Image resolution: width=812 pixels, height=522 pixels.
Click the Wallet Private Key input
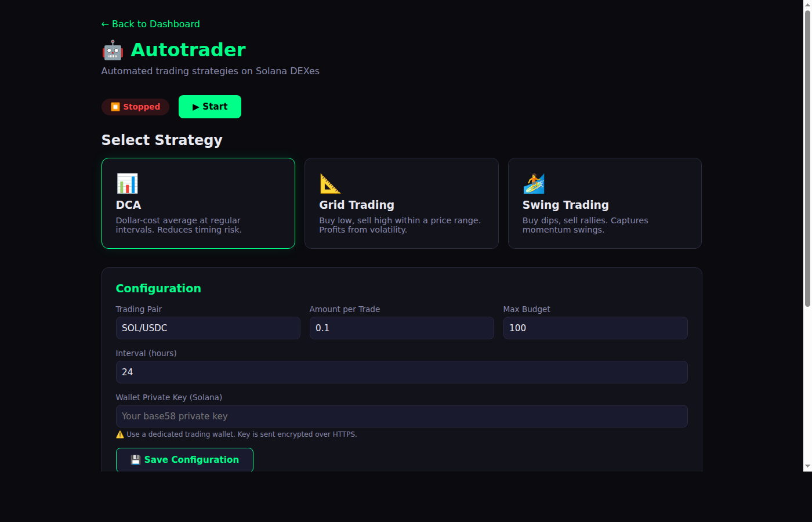pos(401,416)
